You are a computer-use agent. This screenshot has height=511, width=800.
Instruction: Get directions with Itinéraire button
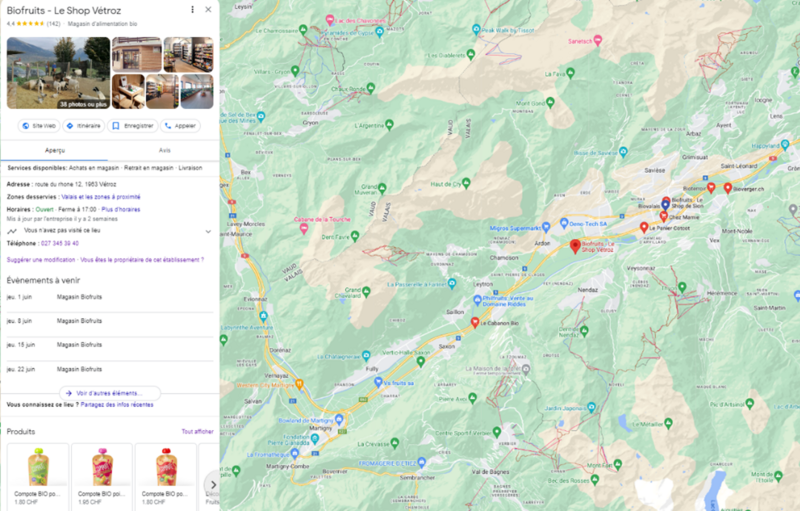pos(84,126)
